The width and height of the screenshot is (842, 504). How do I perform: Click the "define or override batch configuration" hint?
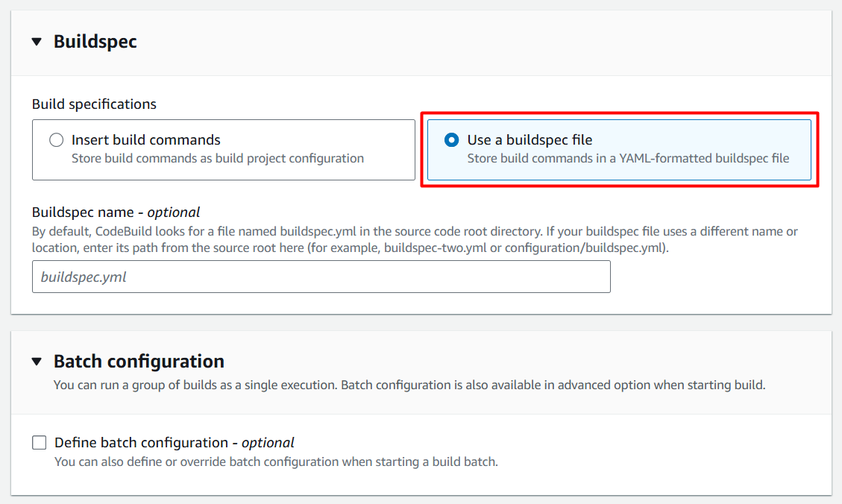[275, 462]
